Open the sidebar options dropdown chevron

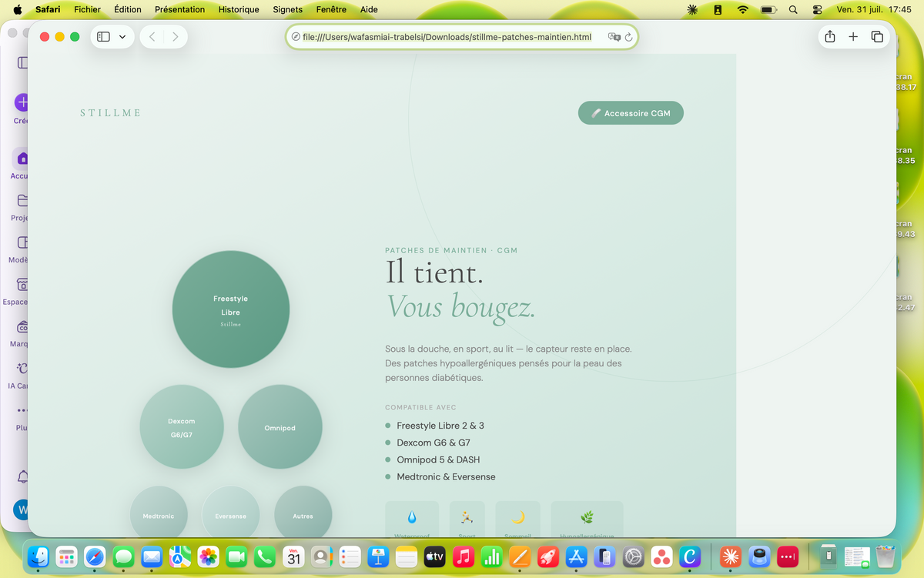pyautogui.click(x=122, y=37)
